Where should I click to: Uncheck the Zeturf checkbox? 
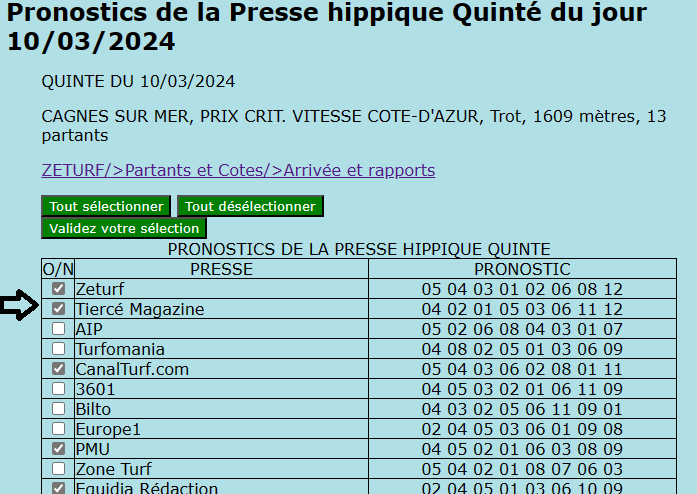pyautogui.click(x=59, y=289)
